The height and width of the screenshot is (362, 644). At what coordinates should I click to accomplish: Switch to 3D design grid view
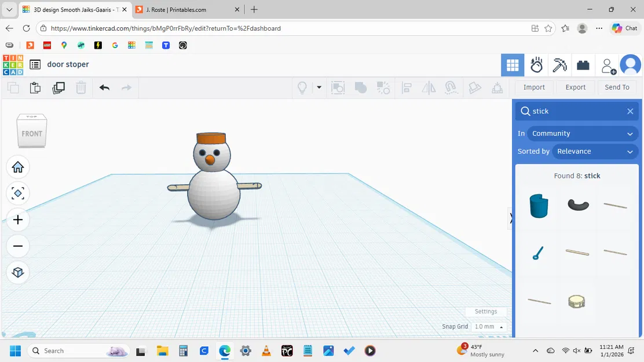pyautogui.click(x=513, y=65)
